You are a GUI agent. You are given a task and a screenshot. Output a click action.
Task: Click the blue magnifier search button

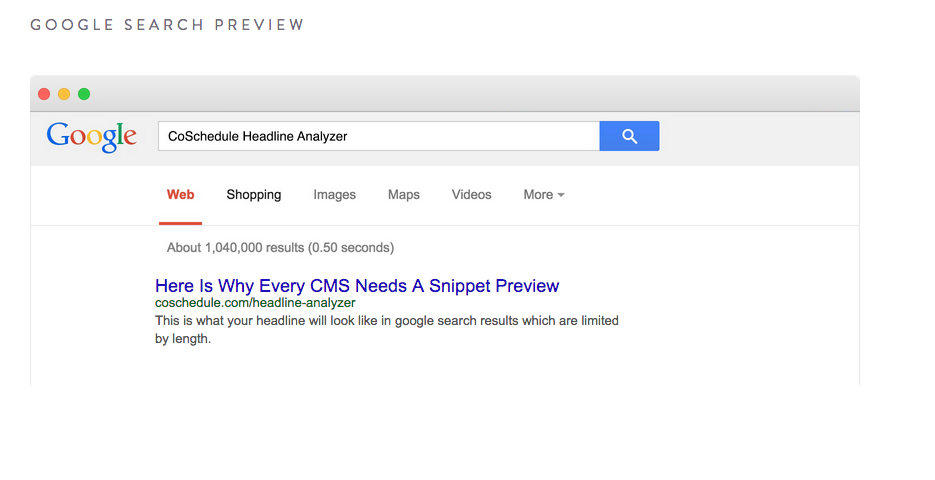629,136
